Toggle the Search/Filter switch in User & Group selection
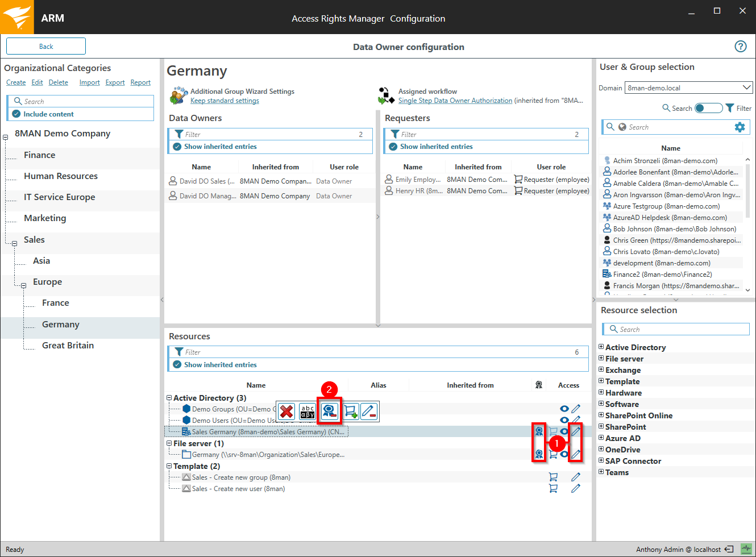This screenshot has height=557, width=756. pyautogui.click(x=708, y=108)
